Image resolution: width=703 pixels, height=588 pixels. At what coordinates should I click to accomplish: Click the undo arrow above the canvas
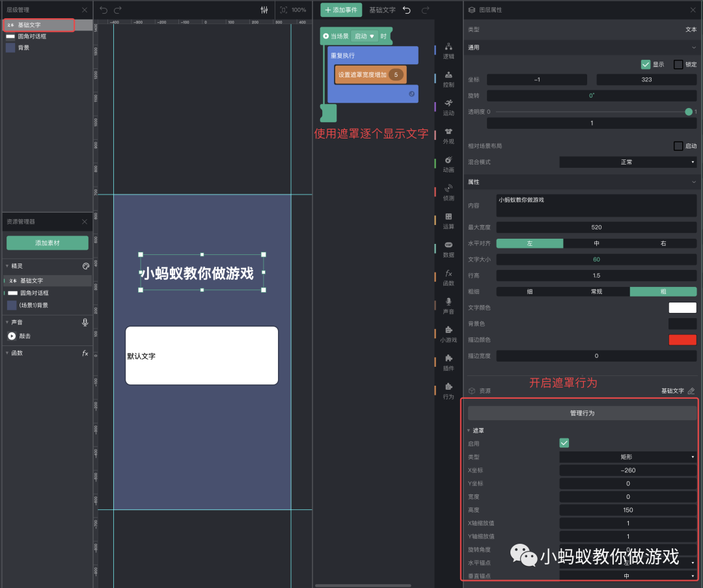coord(103,10)
